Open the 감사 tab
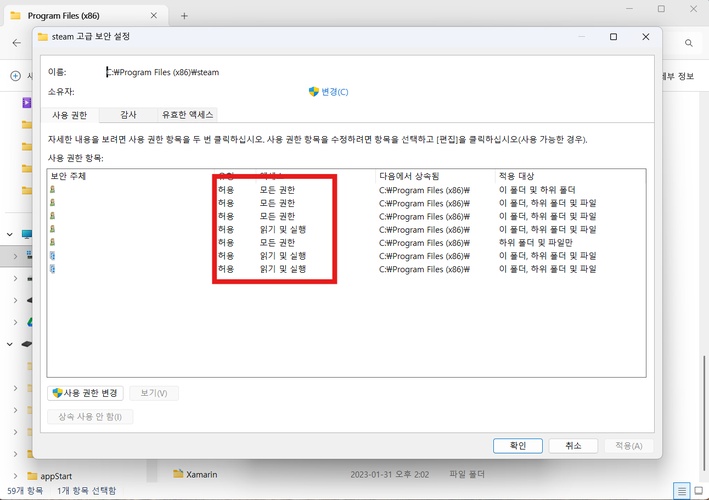This screenshot has height=500, width=709. coord(128,115)
